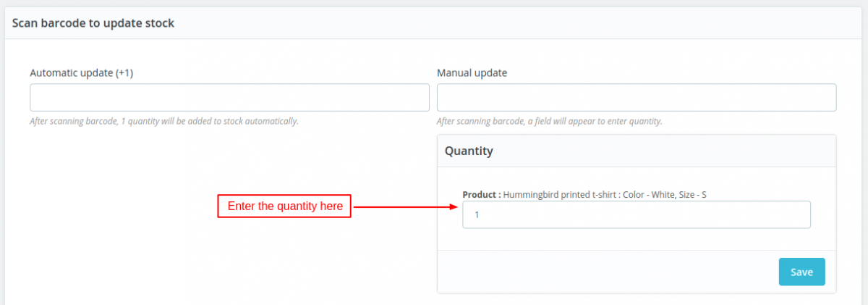Screen dimensions: 868x305
Task: Click the red 'Enter the quantity here' callout
Action: click(285, 206)
